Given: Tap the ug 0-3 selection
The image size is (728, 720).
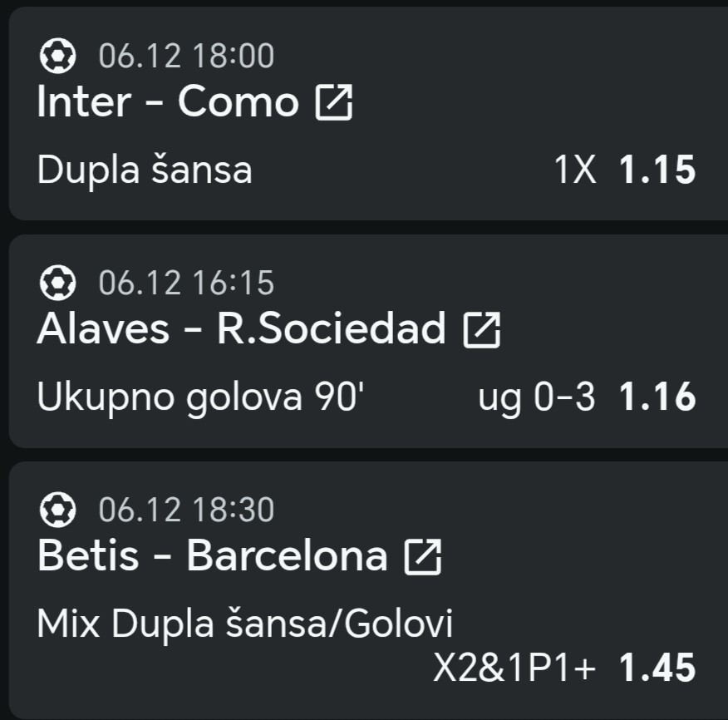Looking at the screenshot, I should (x=537, y=398).
